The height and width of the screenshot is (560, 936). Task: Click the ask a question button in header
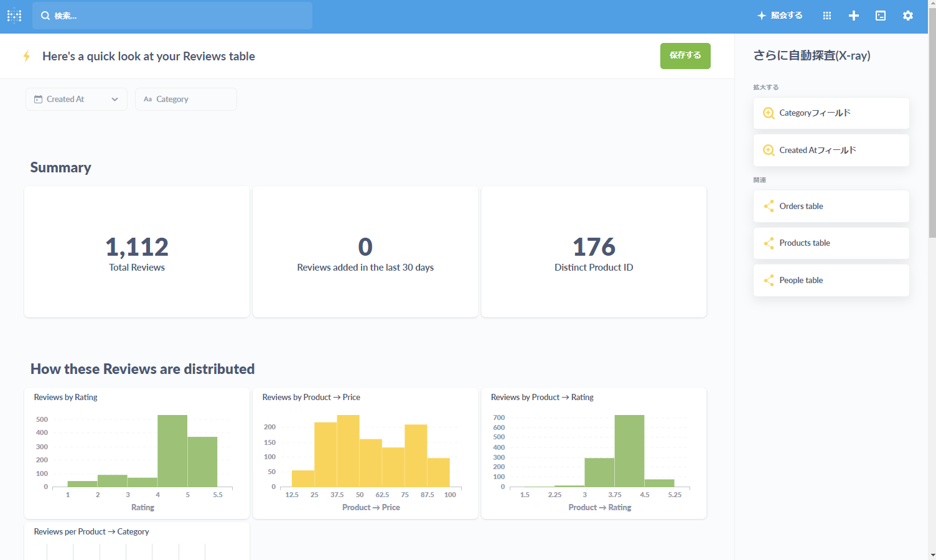[x=780, y=16]
